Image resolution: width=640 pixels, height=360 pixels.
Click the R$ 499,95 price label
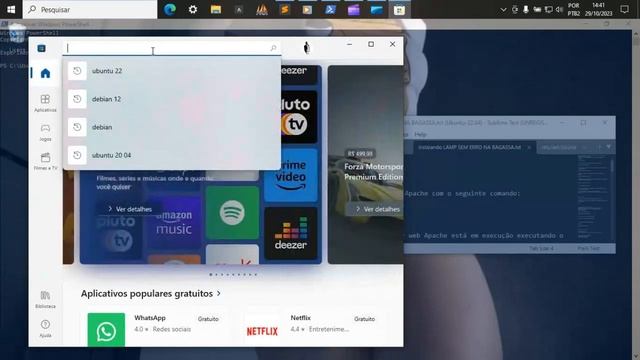click(x=360, y=154)
